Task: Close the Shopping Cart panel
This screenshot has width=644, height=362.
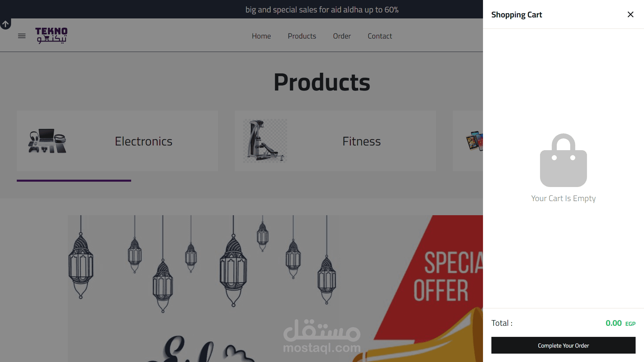Action: tap(631, 14)
